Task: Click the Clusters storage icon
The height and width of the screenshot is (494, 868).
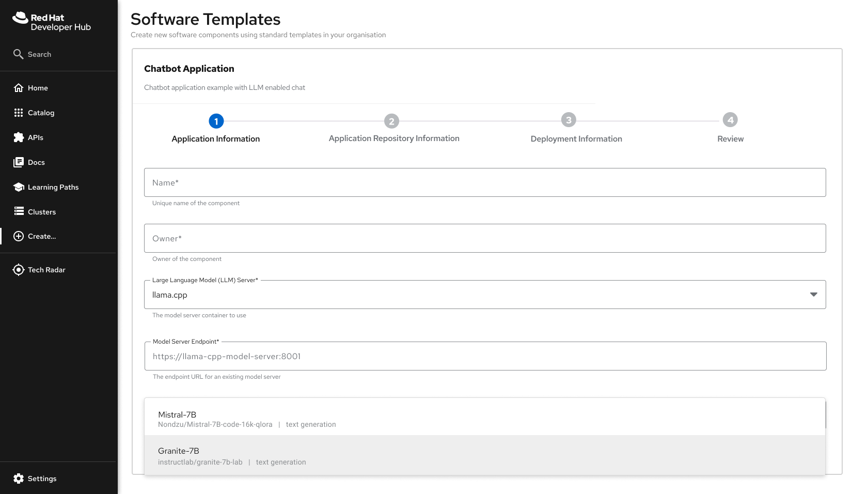Action: pyautogui.click(x=19, y=211)
